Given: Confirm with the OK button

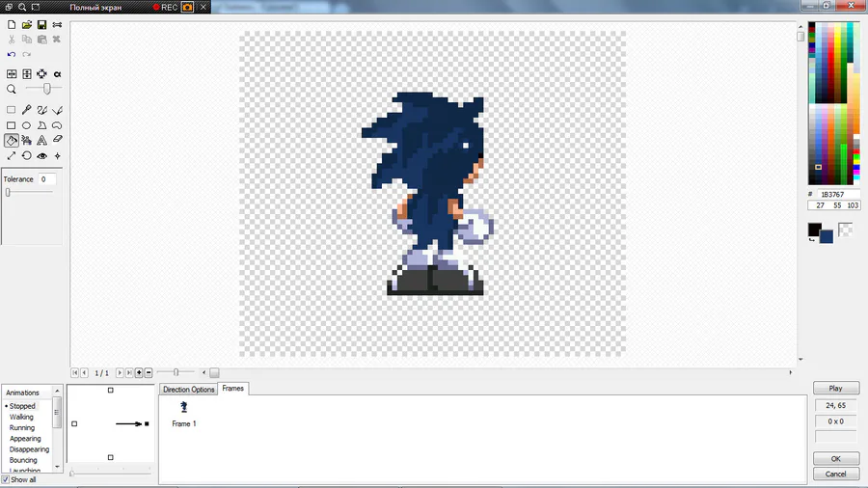Looking at the screenshot, I should tap(836, 459).
